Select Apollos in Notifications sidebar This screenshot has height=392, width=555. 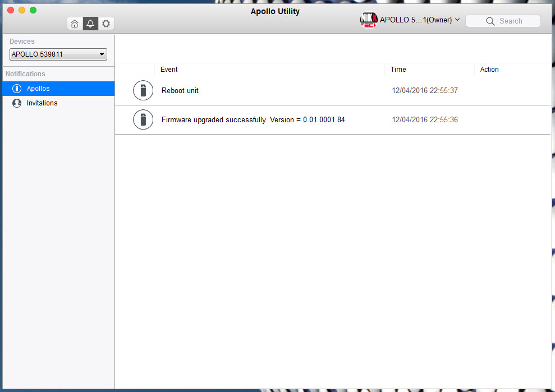[58, 89]
